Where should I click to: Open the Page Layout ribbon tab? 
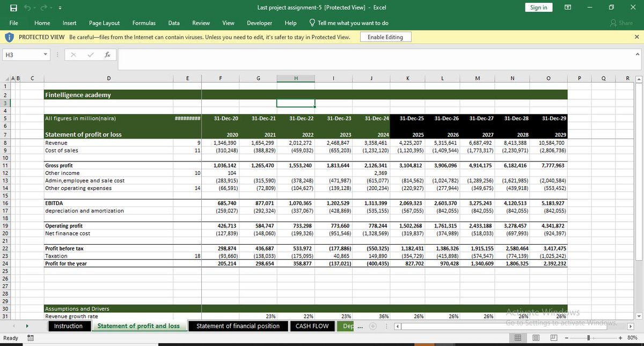[105, 23]
